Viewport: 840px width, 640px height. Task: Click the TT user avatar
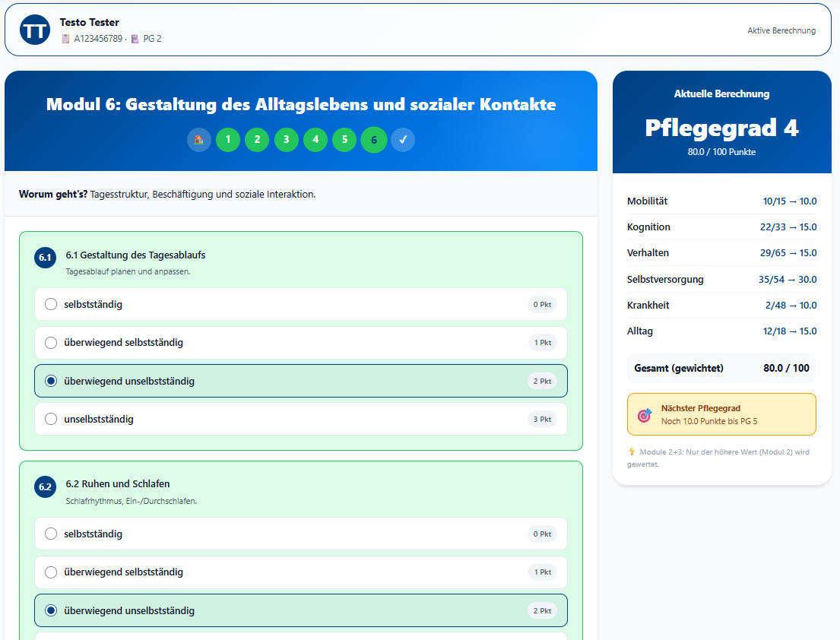pos(35,30)
